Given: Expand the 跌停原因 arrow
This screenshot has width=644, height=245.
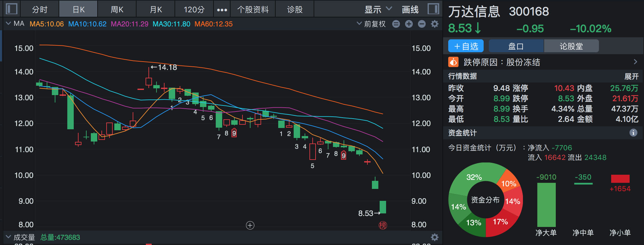Looking at the screenshot, I should 635,62.
